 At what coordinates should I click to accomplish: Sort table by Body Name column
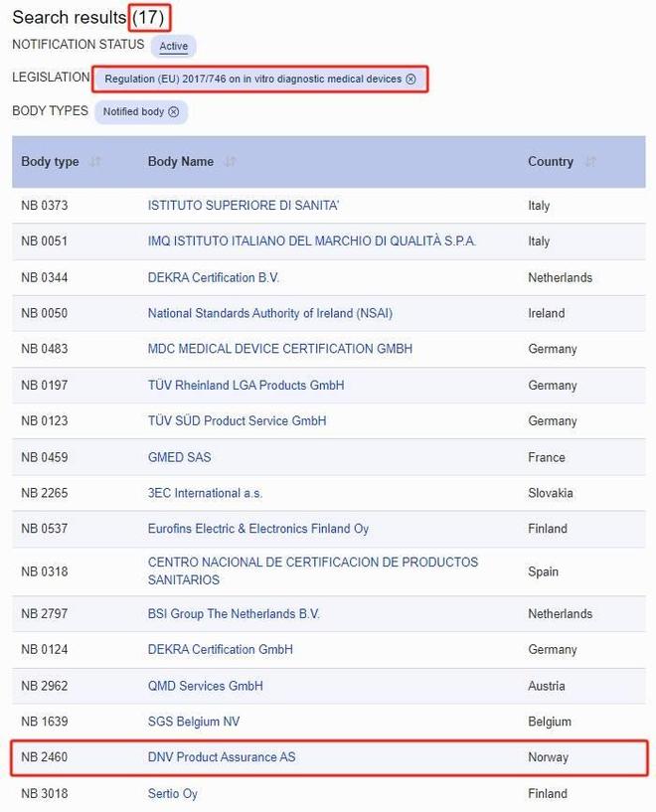231,162
